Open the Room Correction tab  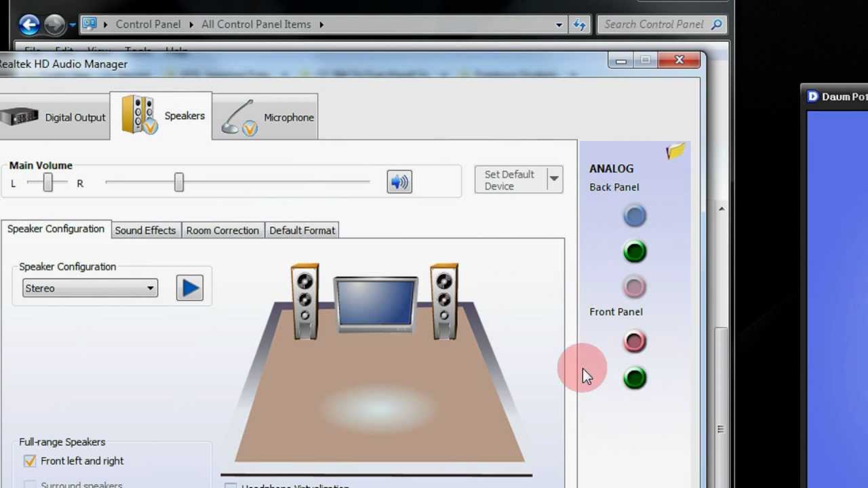pyautogui.click(x=222, y=230)
